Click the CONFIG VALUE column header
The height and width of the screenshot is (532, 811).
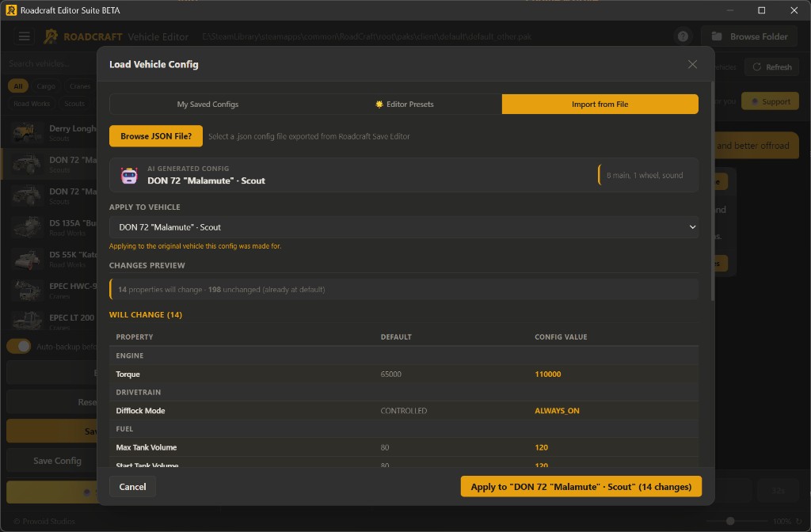coord(561,337)
